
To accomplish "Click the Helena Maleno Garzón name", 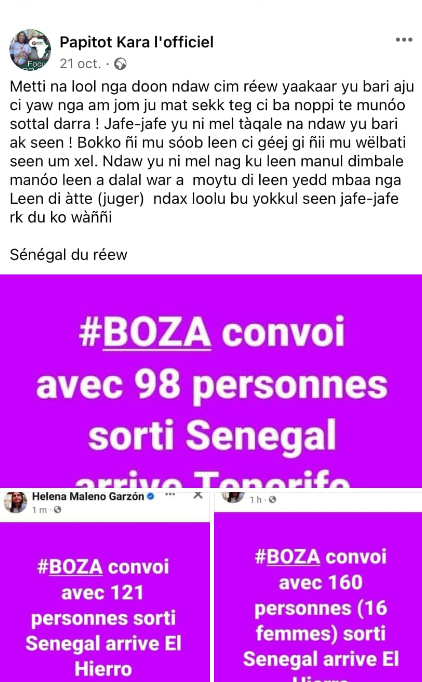I will coord(88,496).
